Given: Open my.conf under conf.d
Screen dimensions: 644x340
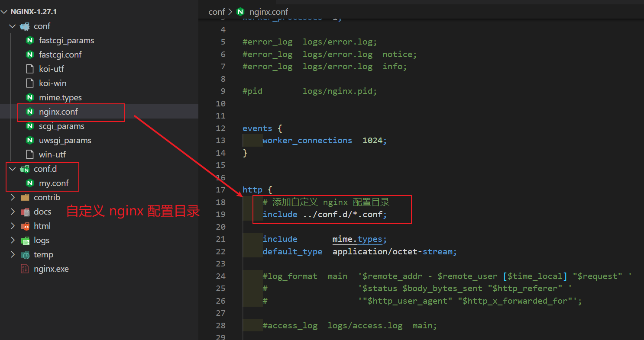Looking at the screenshot, I should 54,183.
